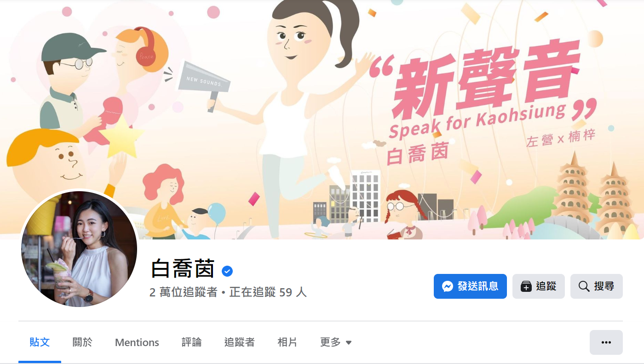
Task: View the 相片 tab
Action: tap(287, 342)
